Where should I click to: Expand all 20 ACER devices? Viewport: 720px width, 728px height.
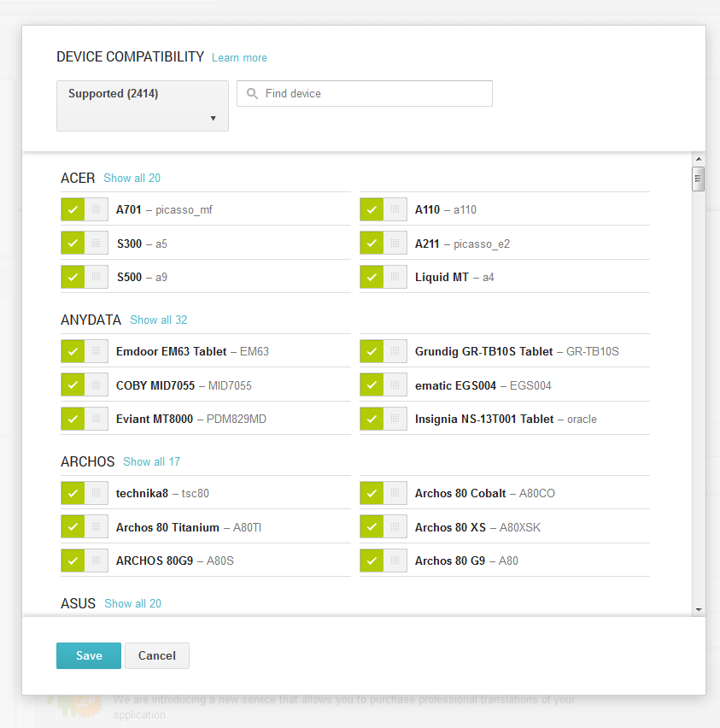(132, 179)
